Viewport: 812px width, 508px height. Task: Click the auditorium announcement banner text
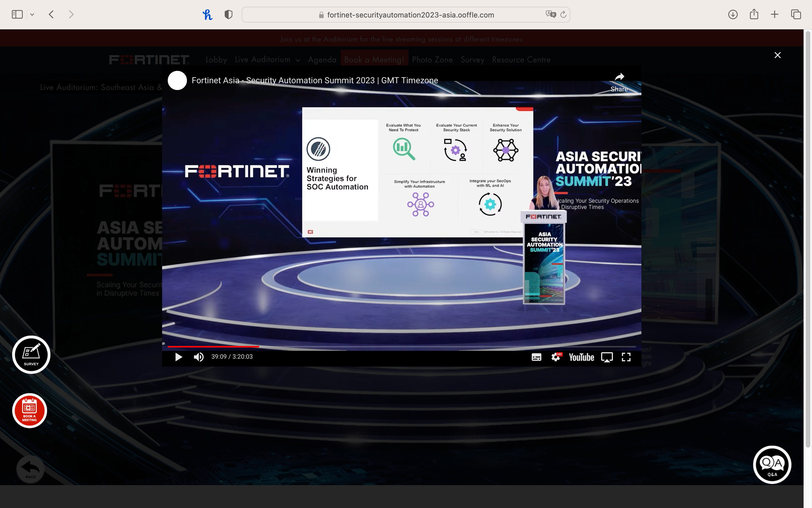[x=401, y=39]
